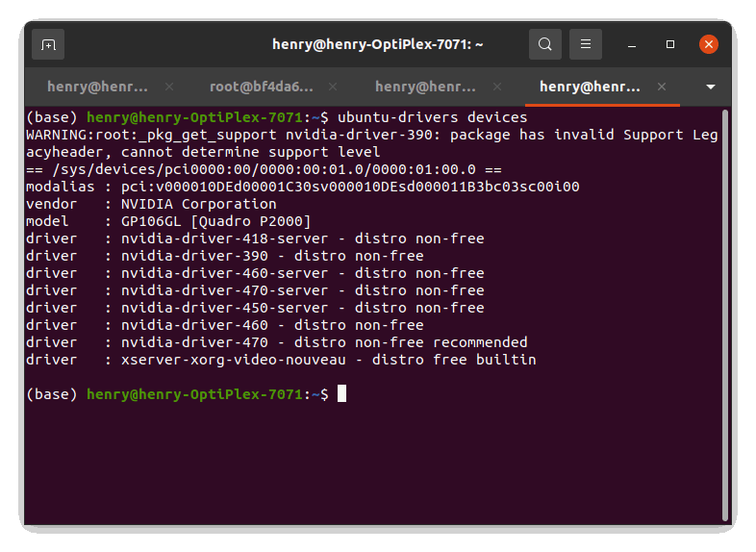
Task: Open the hamburger menu
Action: [586, 44]
